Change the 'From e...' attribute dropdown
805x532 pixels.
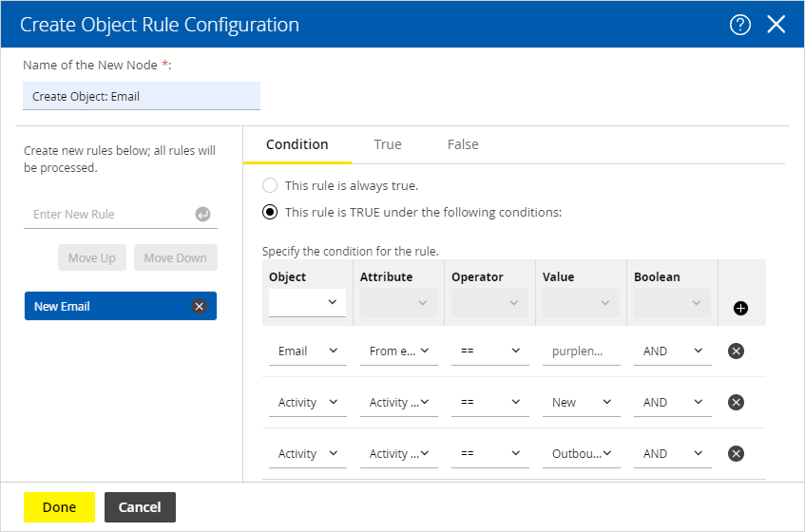point(399,351)
